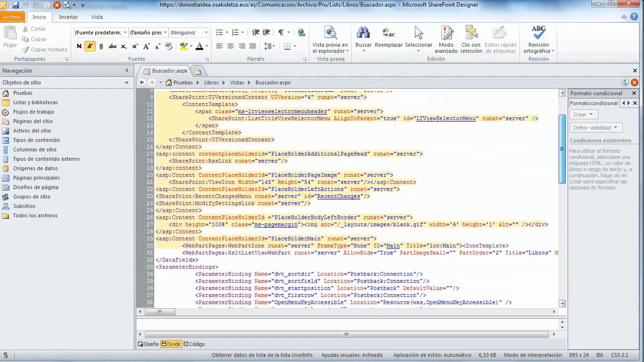Click the numbered list icon
Viewport: 644px width, 362px height.
(235, 33)
